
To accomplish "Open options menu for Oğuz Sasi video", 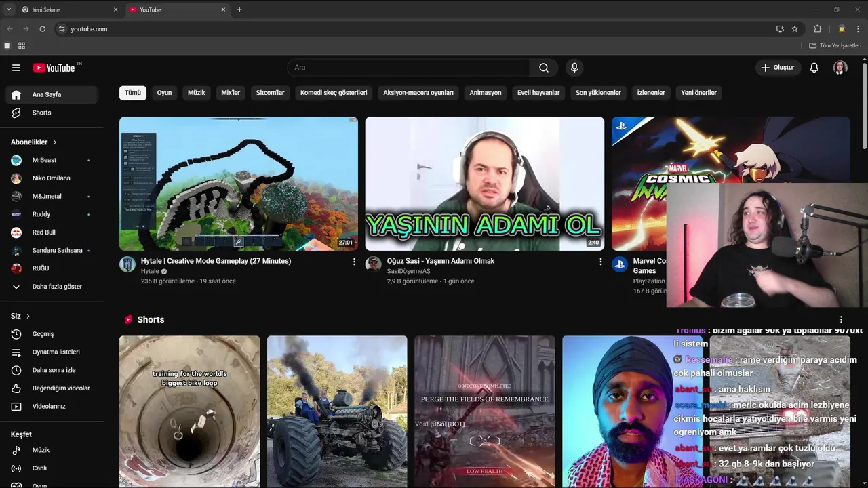I will coord(600,262).
